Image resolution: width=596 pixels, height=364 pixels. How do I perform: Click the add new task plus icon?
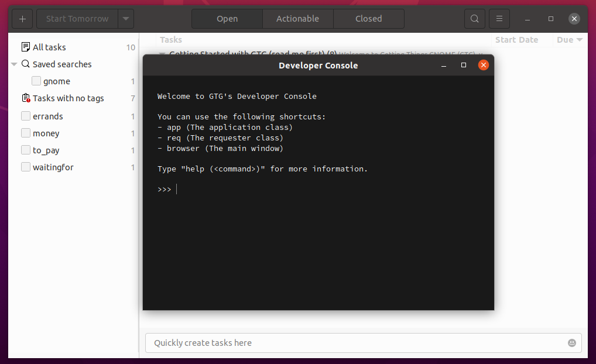(x=22, y=19)
